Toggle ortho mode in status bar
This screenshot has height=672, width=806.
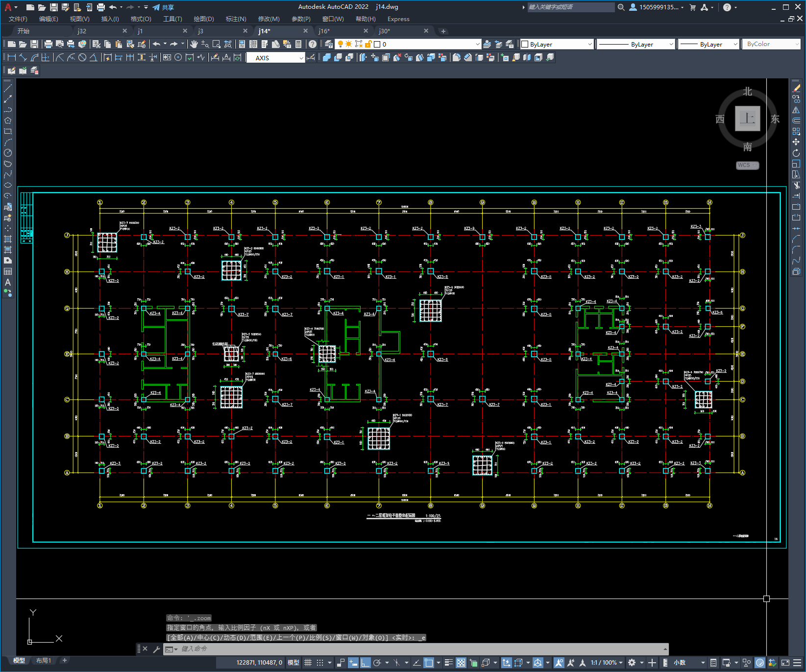click(x=365, y=663)
